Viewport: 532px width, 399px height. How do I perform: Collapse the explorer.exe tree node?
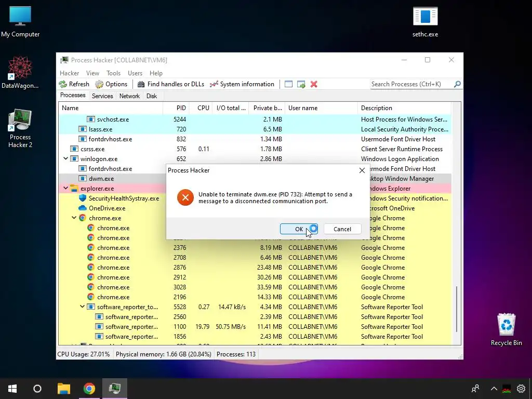[x=66, y=188]
